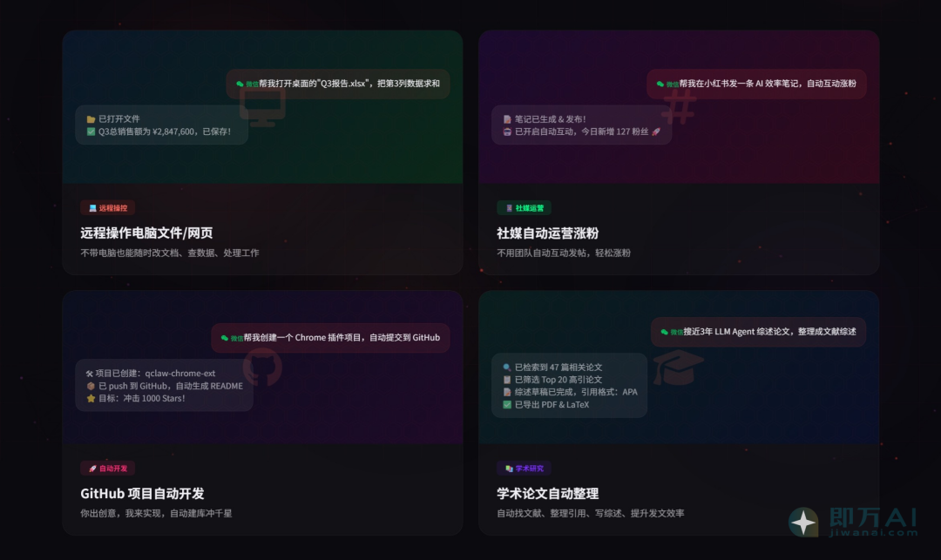
Task: Toggle the green checkbox next to Q3总销售额
Action: pyautogui.click(x=90, y=132)
